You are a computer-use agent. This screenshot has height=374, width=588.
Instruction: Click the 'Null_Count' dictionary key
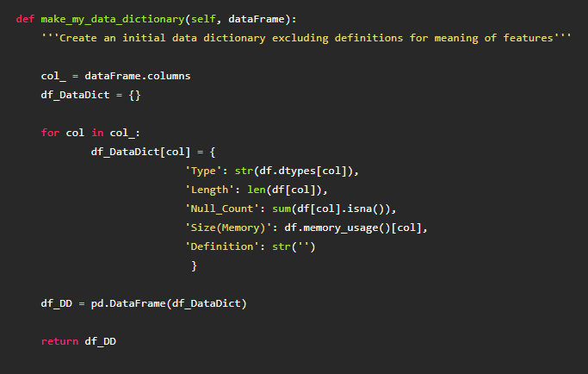222,209
